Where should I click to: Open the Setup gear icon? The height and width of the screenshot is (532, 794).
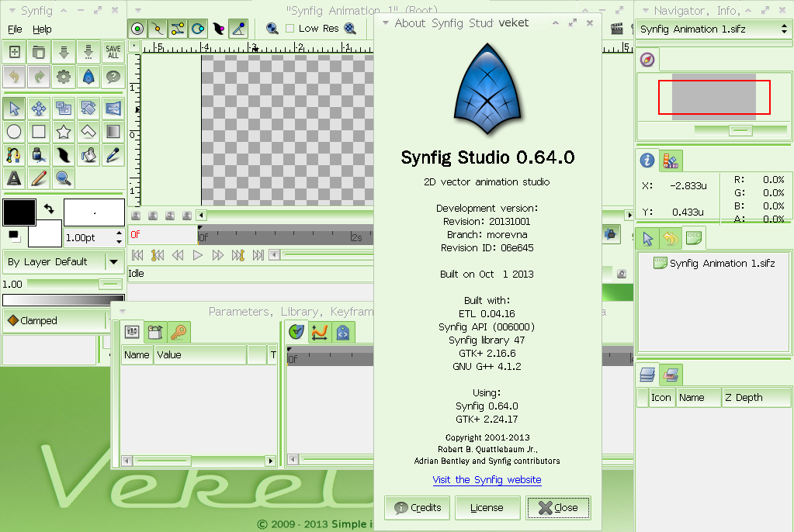tap(64, 77)
